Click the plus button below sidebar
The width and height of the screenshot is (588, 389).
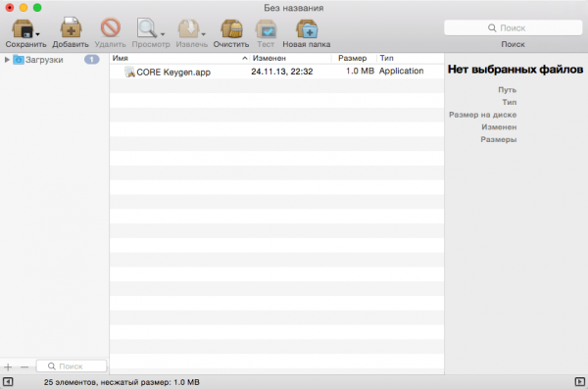click(x=8, y=366)
